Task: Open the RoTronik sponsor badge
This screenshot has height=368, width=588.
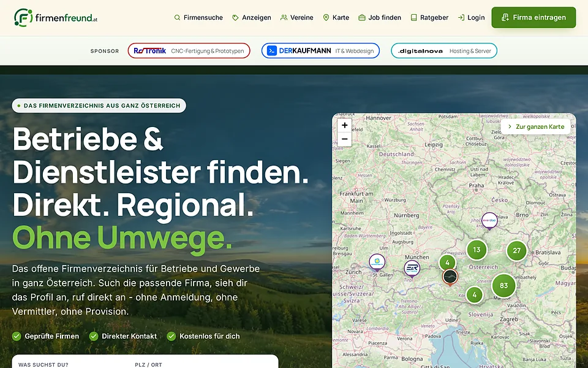Action: pos(189,51)
